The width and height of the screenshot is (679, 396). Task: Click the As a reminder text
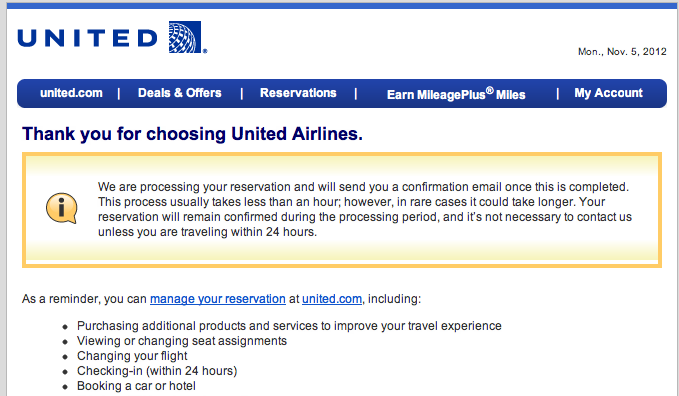[84, 299]
